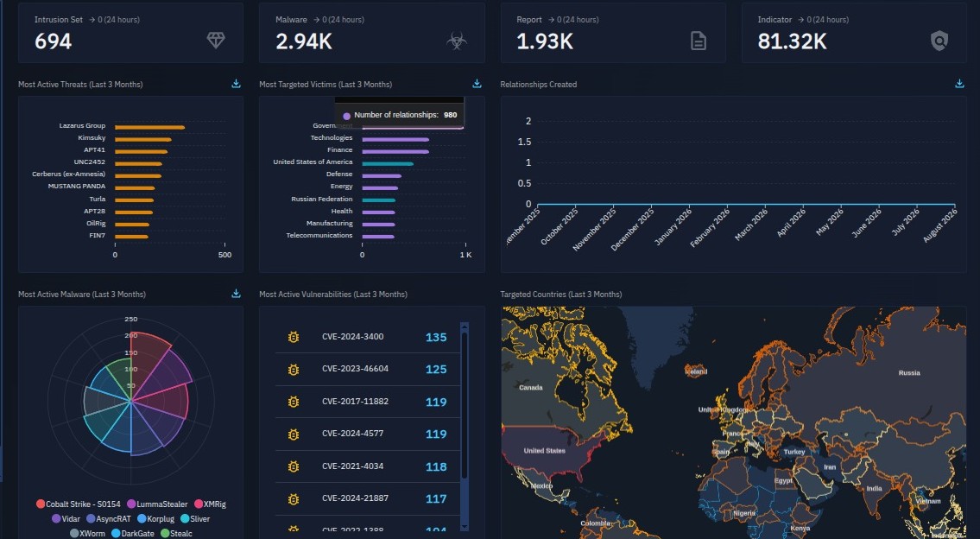This screenshot has width=980, height=539.
Task: Toggle Vidar legend entry
Action: pos(66,519)
